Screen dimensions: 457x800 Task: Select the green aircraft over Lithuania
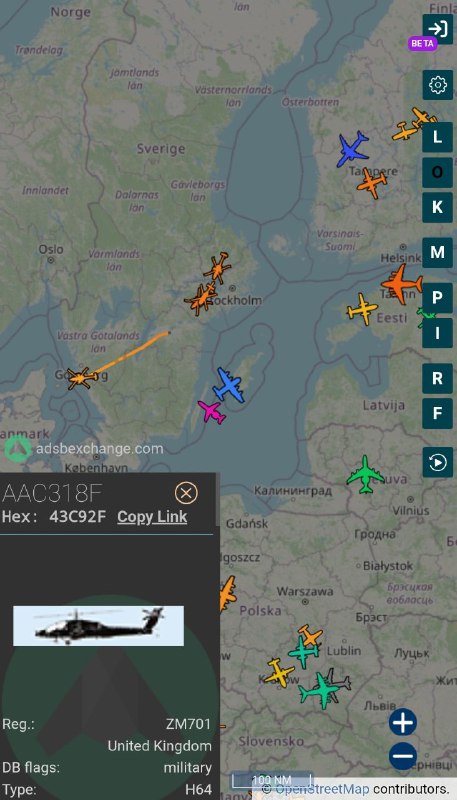tap(366, 475)
